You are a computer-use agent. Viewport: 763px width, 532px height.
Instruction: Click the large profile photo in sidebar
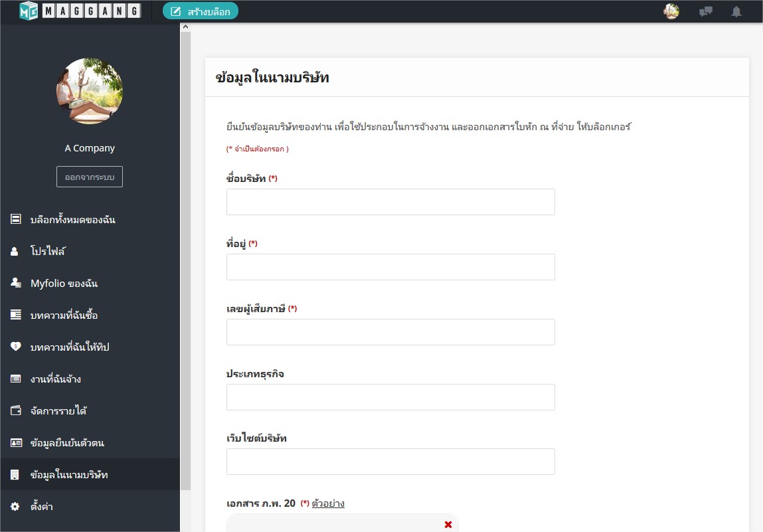coord(90,91)
